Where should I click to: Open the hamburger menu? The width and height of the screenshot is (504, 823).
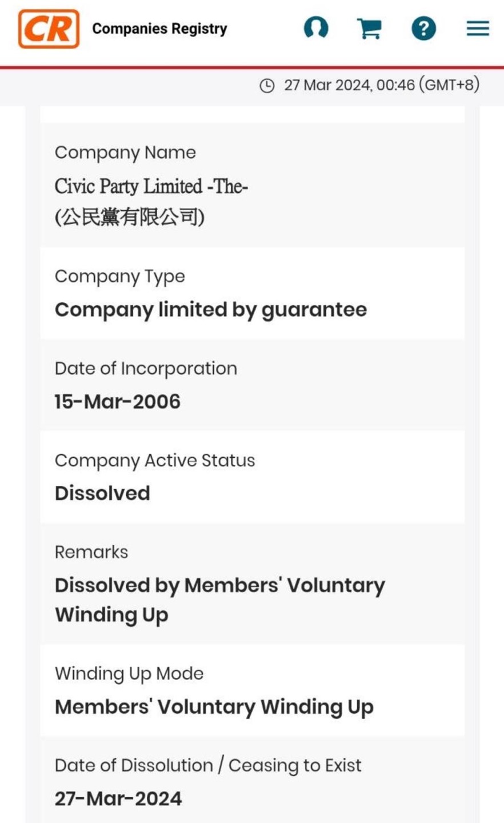(478, 29)
